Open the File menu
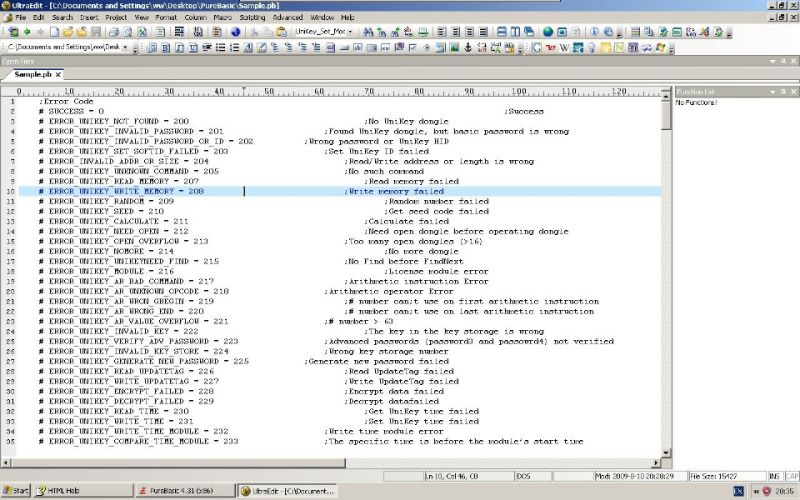Viewport: 800px width, 500px height. [20, 17]
